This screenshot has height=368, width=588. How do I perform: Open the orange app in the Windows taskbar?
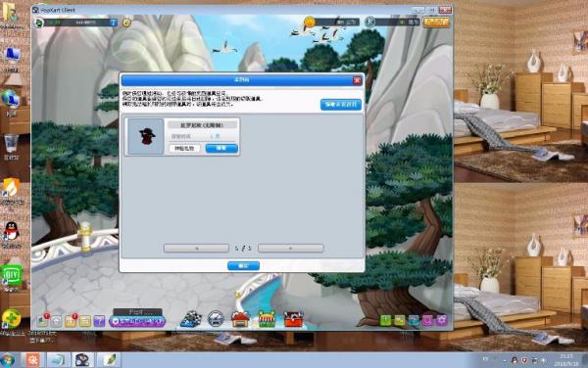33,360
